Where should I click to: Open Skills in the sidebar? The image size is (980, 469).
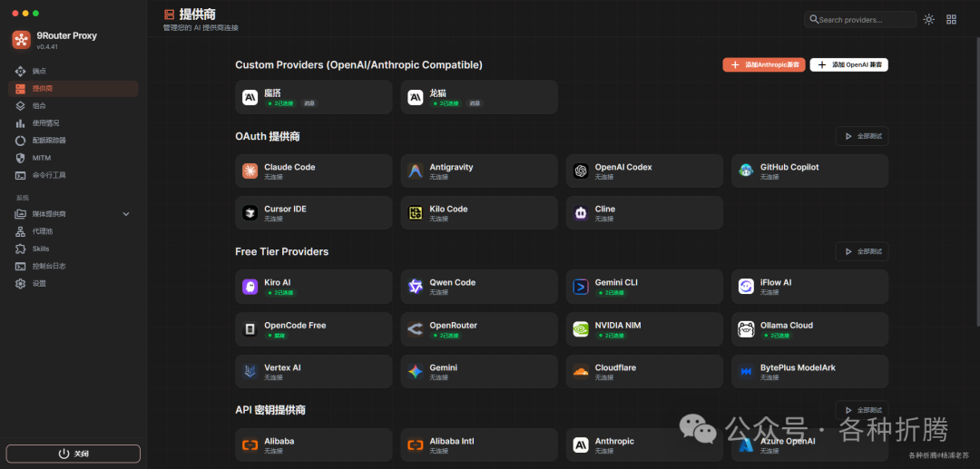tap(73, 249)
